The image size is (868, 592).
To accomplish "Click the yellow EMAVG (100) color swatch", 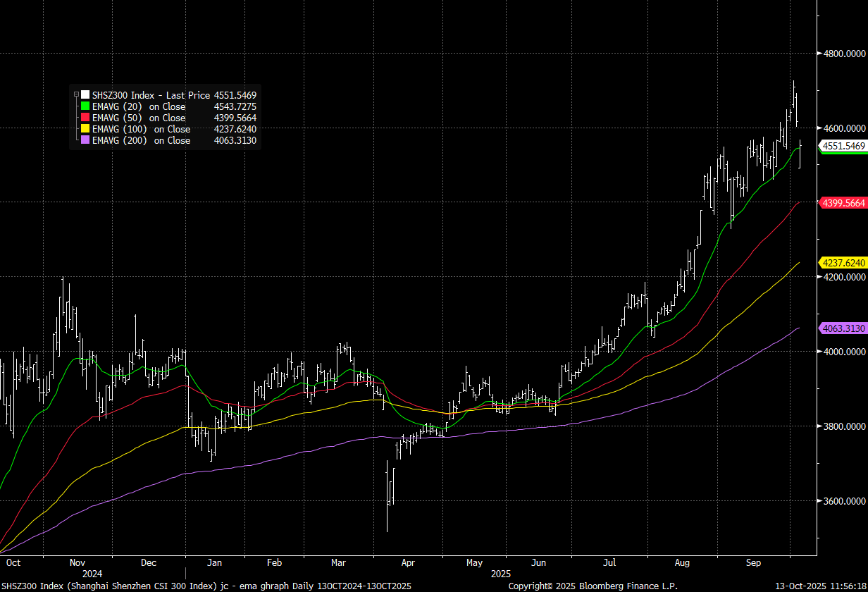I will pos(85,129).
